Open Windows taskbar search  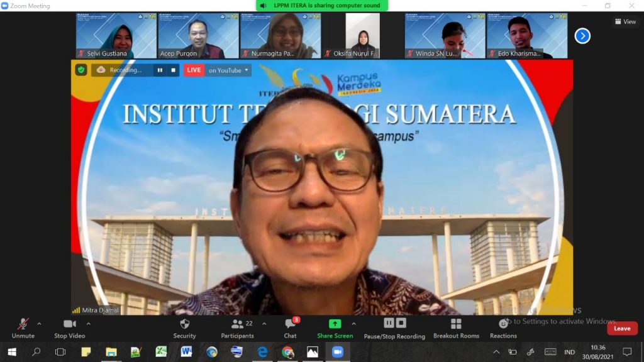point(36,352)
